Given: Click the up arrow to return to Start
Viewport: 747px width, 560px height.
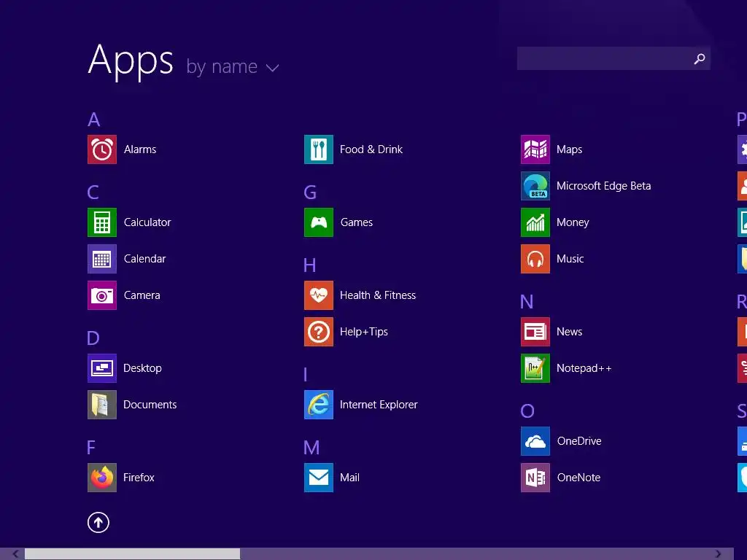Looking at the screenshot, I should pos(98,522).
